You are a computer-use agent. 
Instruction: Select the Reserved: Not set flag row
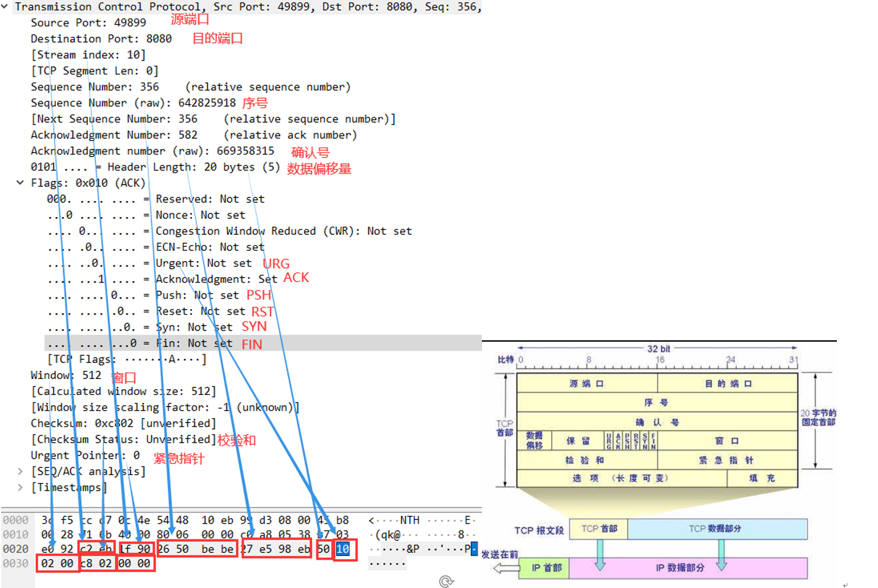click(x=156, y=199)
